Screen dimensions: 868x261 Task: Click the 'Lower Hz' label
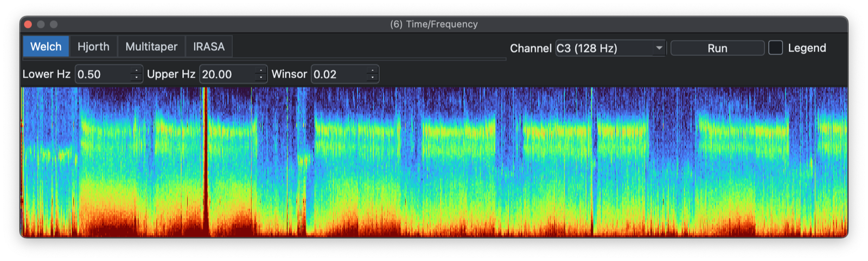(47, 74)
